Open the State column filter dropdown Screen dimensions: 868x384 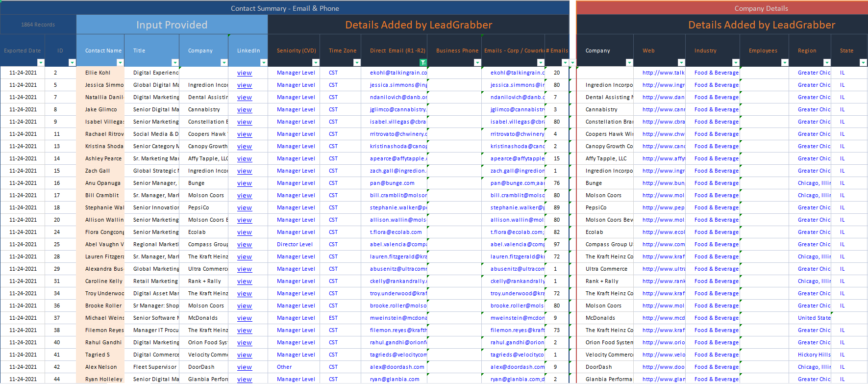(x=863, y=63)
